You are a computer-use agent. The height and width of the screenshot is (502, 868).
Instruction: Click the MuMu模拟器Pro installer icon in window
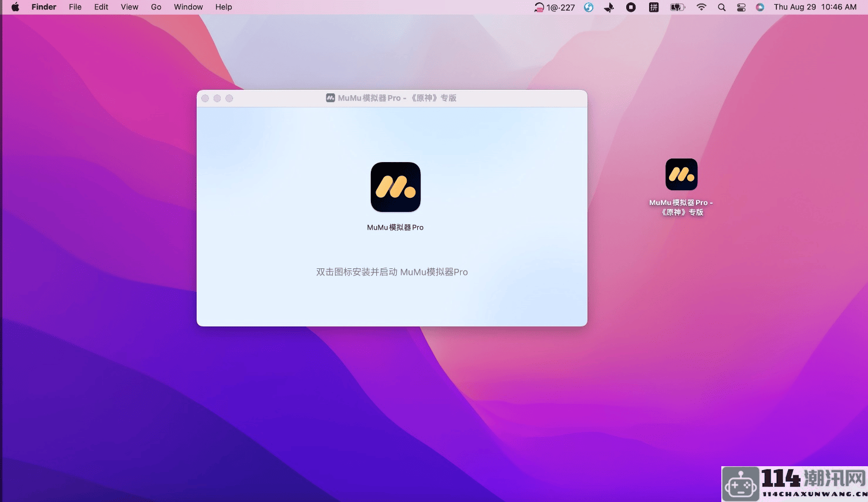[396, 187]
